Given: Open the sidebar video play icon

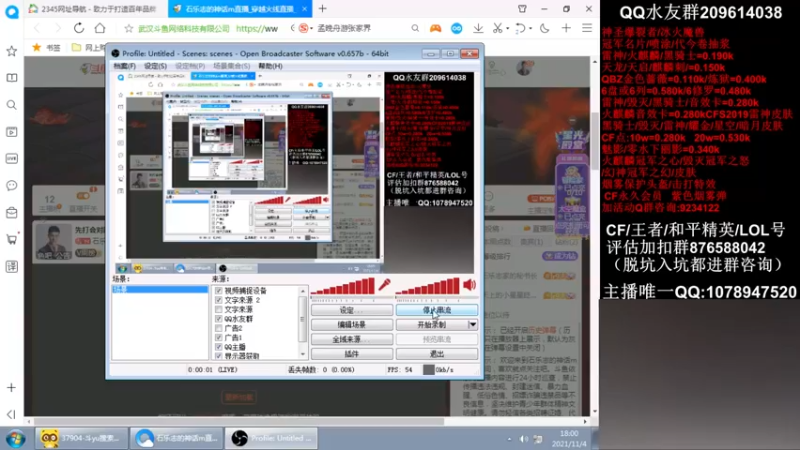Looking at the screenshot, I should click(11, 132).
